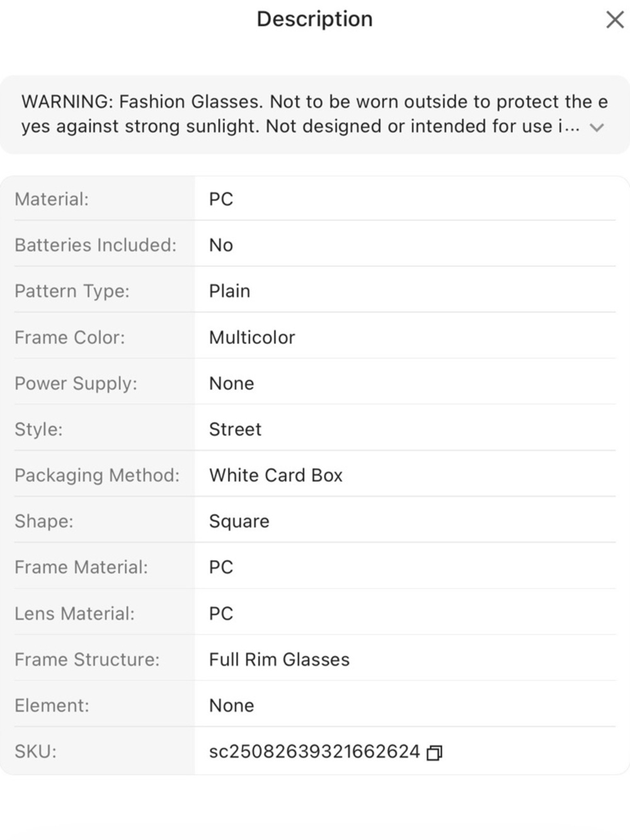Click the Pattern Type value Plain
This screenshot has height=840, width=630.
(x=229, y=291)
